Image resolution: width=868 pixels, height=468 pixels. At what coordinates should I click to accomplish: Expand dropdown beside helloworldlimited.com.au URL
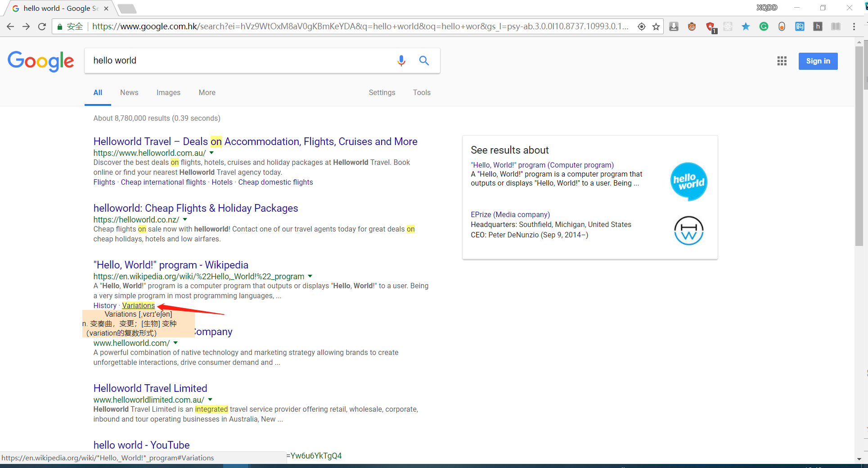(210, 400)
